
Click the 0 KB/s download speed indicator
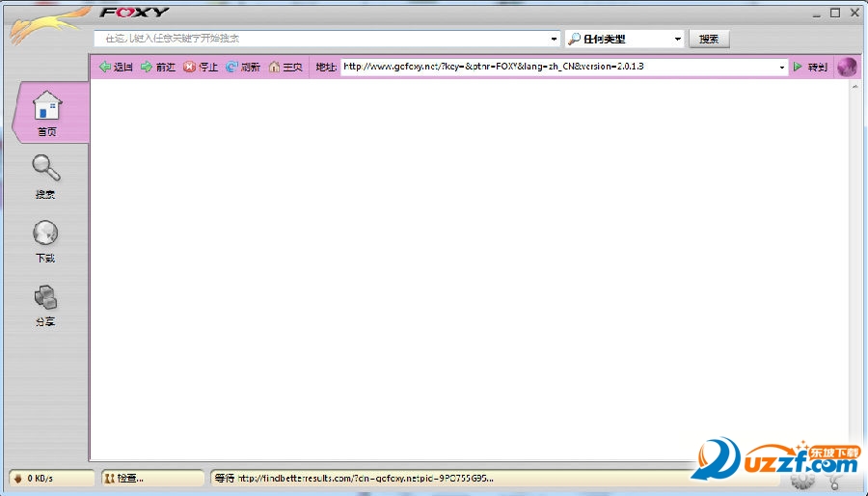click(x=51, y=479)
